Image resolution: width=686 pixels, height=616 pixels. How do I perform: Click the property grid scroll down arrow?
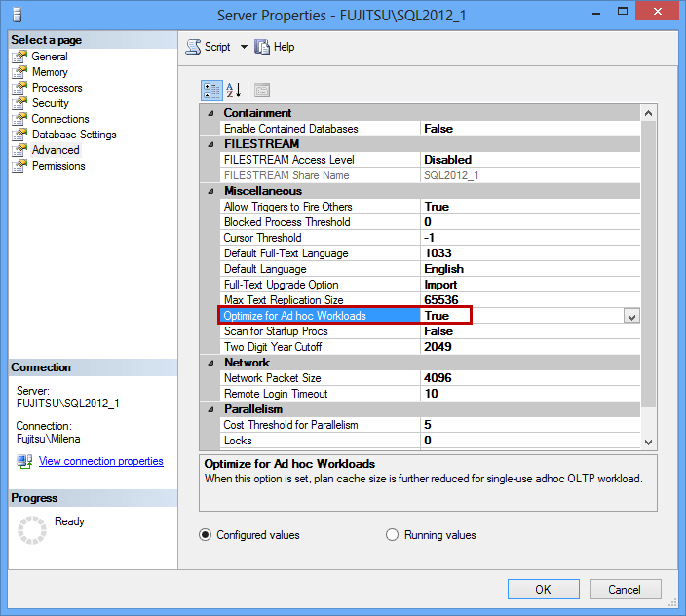click(648, 442)
